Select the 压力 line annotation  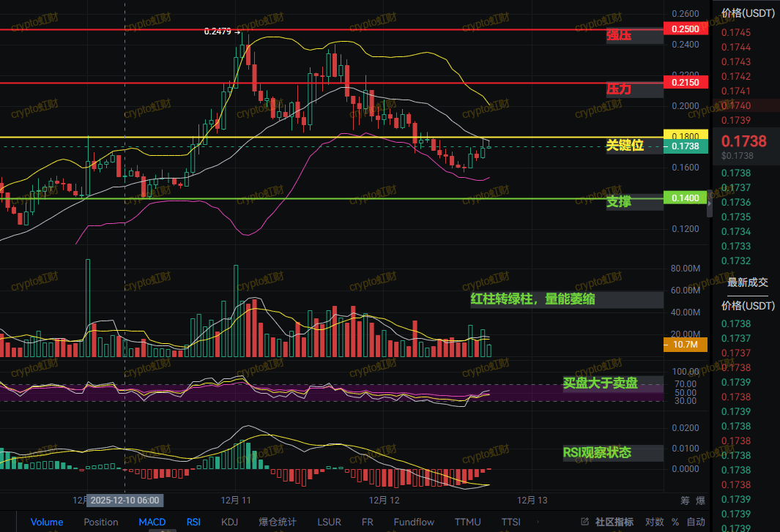[x=619, y=89]
